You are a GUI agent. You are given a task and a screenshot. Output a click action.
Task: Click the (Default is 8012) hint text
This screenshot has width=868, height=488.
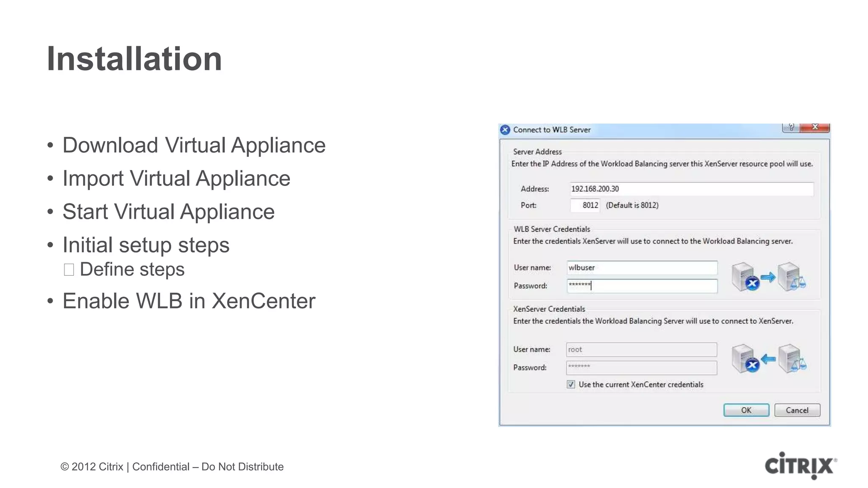[x=632, y=205]
